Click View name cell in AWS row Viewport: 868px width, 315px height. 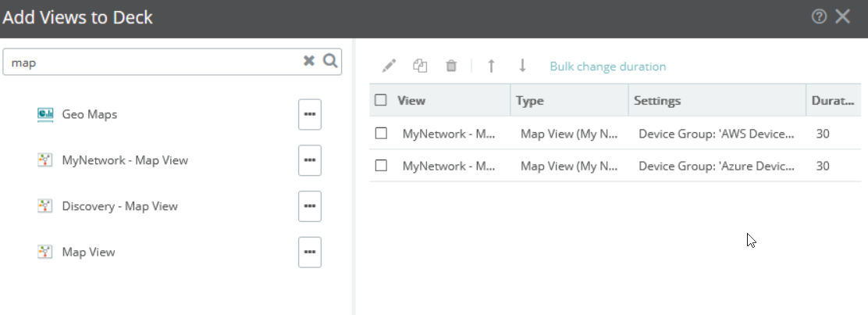tap(448, 134)
